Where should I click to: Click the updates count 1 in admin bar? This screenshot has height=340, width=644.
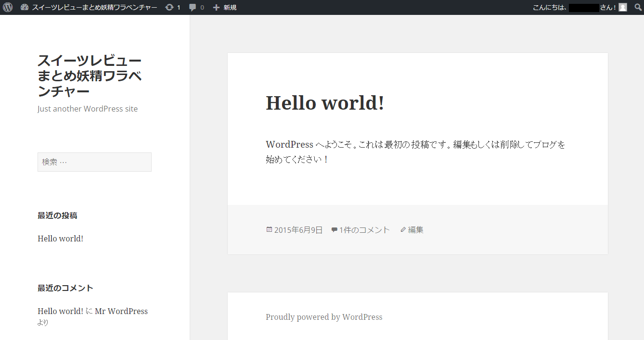(179, 8)
